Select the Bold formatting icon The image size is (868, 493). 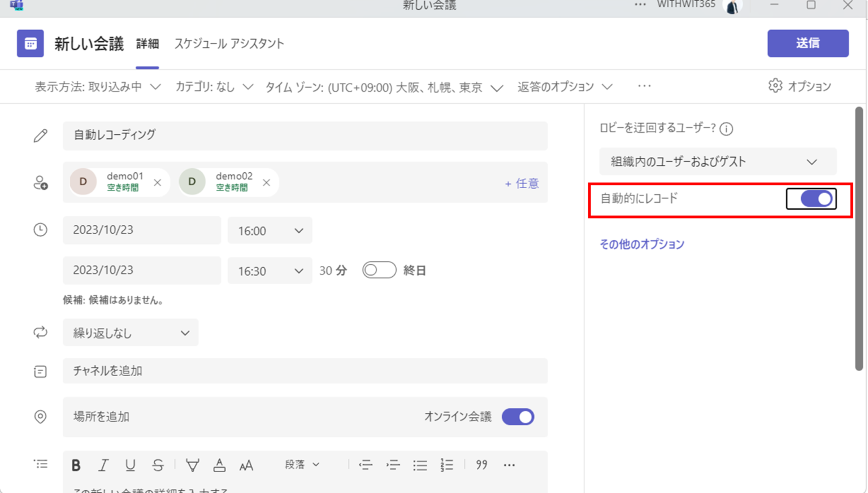coord(76,465)
